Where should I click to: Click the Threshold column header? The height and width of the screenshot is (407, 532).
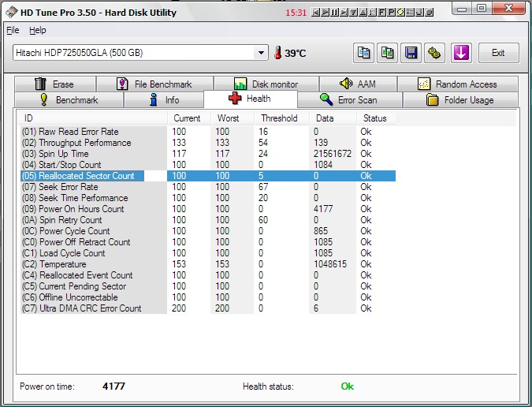(279, 118)
